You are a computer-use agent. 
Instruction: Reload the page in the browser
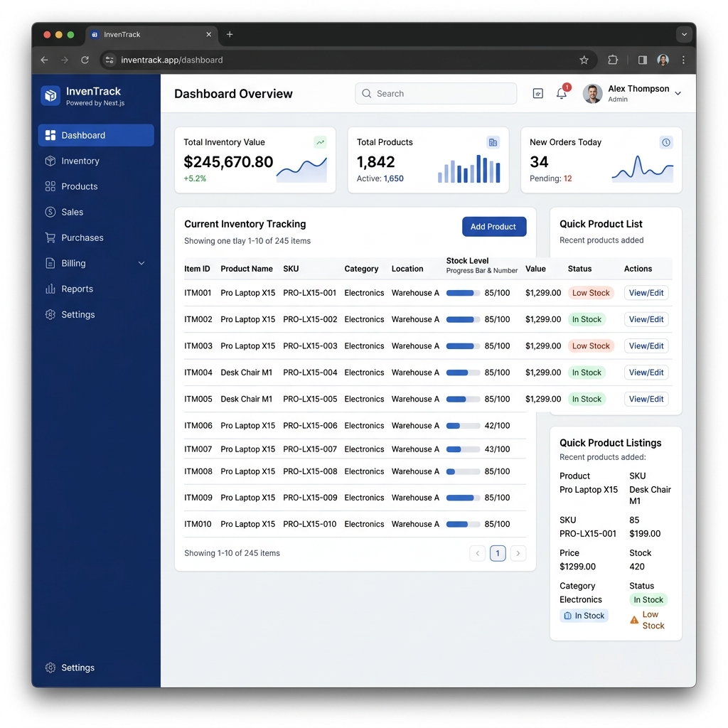click(x=85, y=60)
